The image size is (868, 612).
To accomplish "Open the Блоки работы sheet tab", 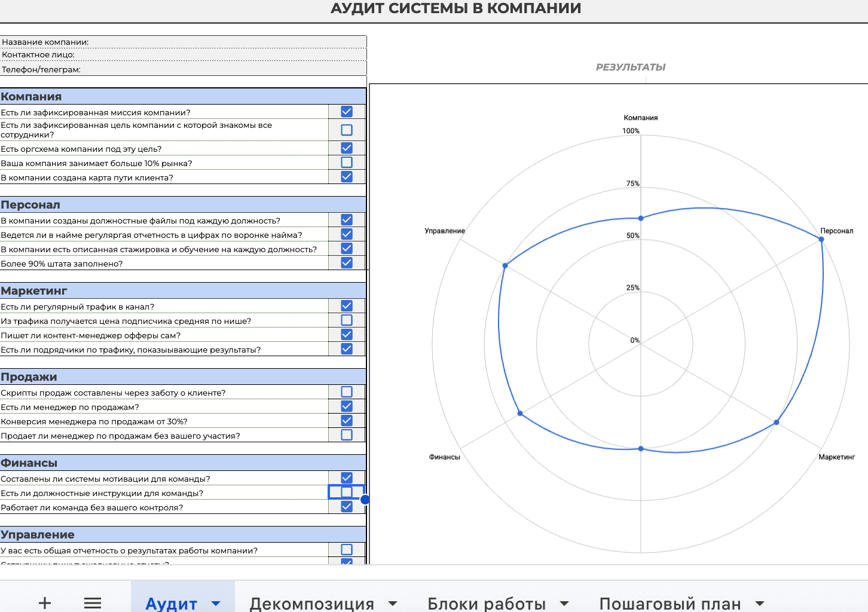I will (486, 604).
